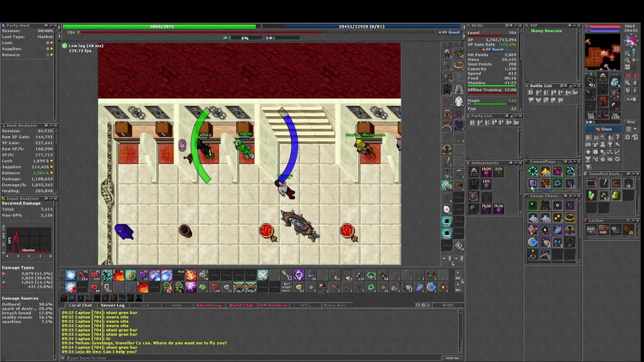Zoom in the minimap

(627, 60)
